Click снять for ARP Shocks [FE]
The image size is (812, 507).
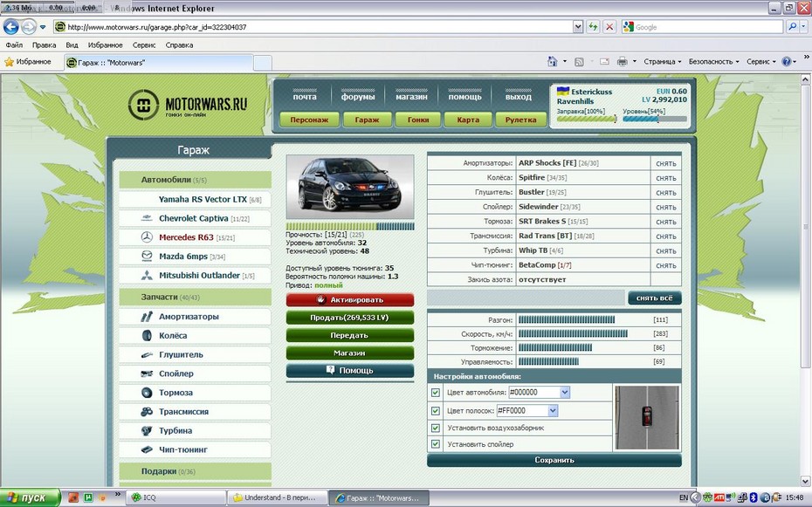666,163
